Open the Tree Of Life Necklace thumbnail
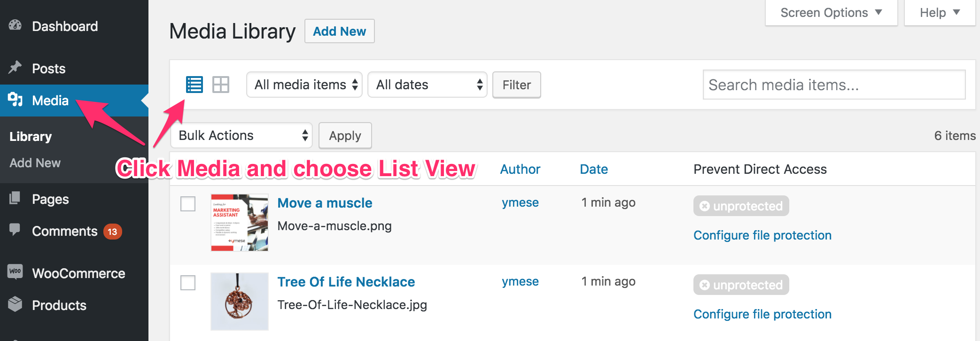Image resolution: width=980 pixels, height=341 pixels. pyautogui.click(x=240, y=302)
